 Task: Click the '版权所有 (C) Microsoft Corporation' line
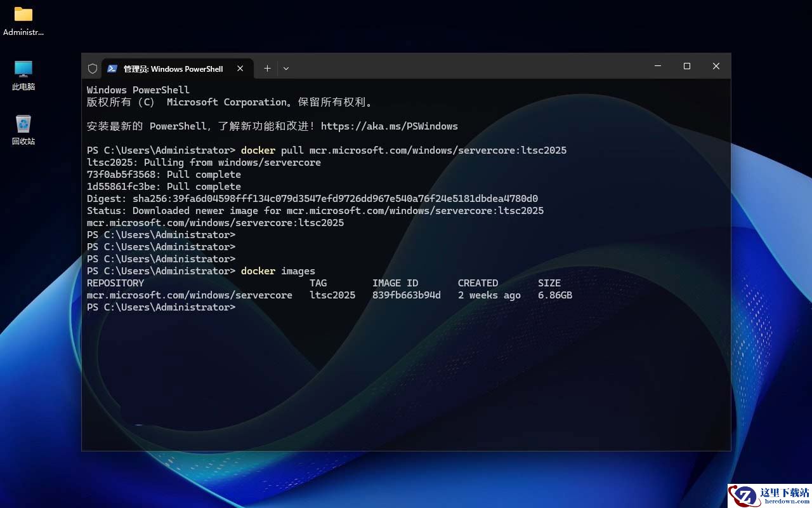point(230,102)
